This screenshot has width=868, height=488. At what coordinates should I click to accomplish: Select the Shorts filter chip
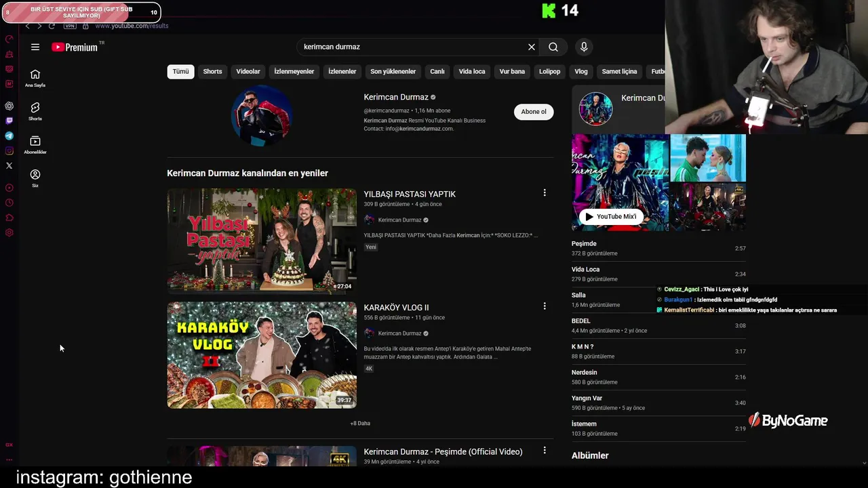click(x=212, y=71)
